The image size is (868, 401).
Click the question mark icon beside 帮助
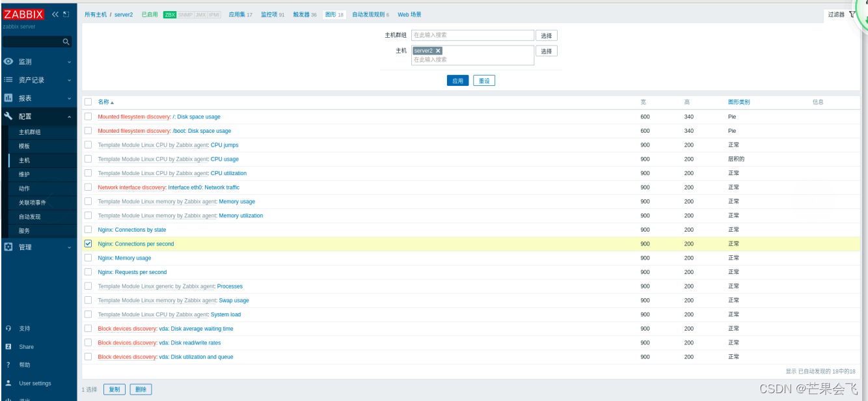(8, 365)
